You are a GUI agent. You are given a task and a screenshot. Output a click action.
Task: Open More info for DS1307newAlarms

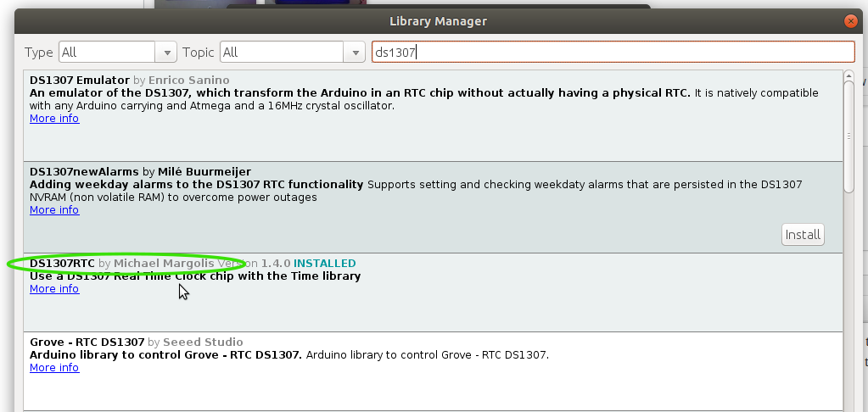point(54,210)
